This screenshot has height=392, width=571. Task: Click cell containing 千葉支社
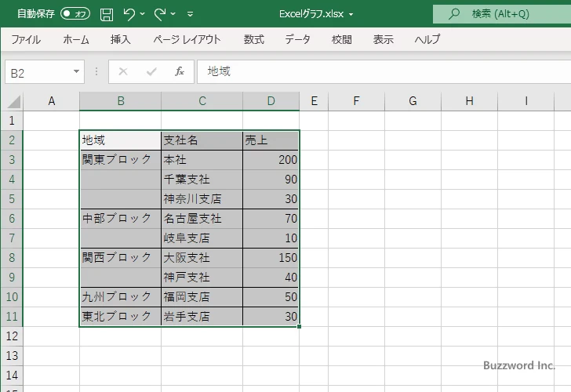[x=202, y=180]
